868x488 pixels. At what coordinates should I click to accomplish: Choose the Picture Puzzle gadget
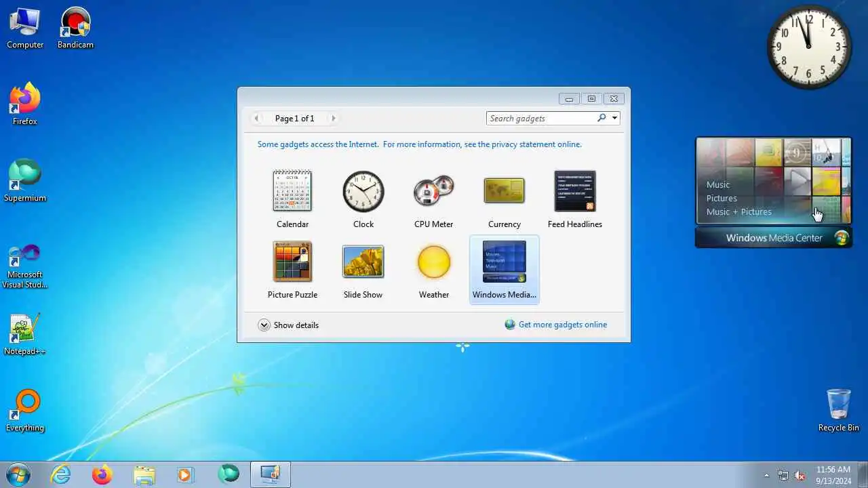click(x=292, y=262)
